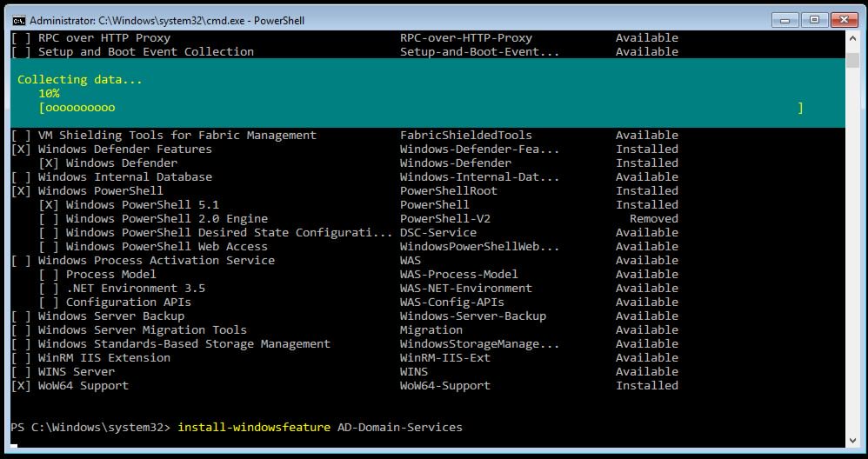Click the AD-Domain-Services argument
Screen dimensions: 868x459
point(400,427)
